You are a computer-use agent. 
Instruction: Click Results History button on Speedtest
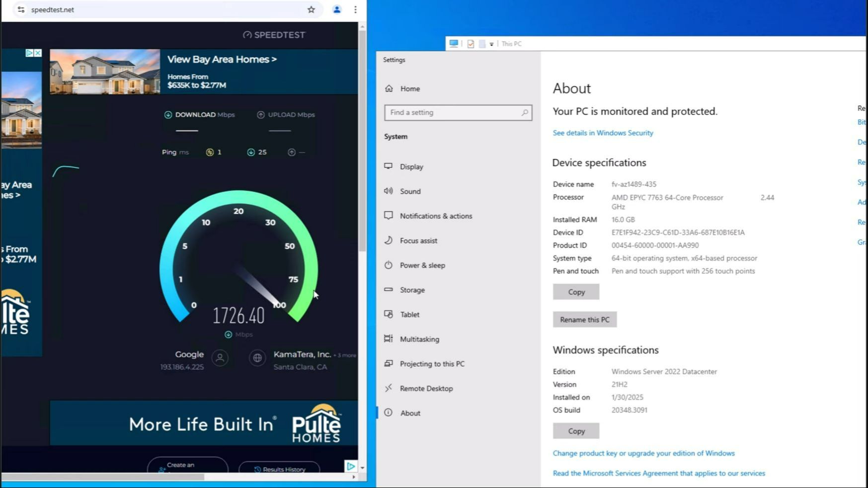[279, 469]
